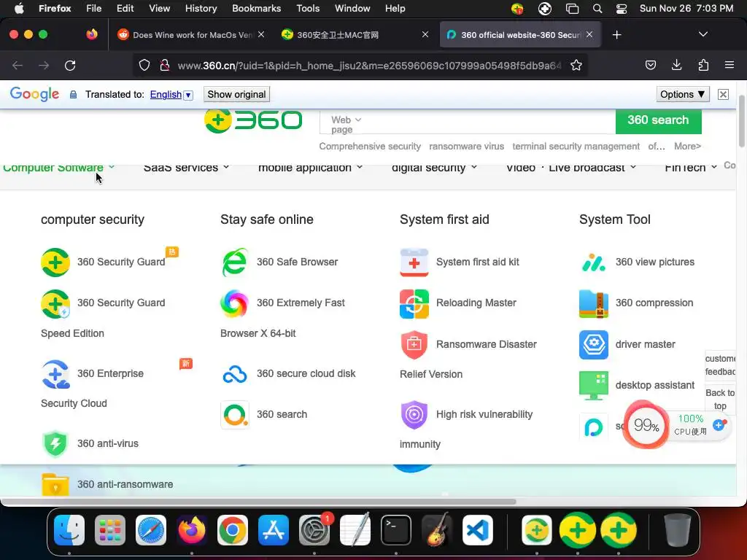Open Firefox application hamburger menu
This screenshot has width=747, height=560.
pyautogui.click(x=729, y=65)
